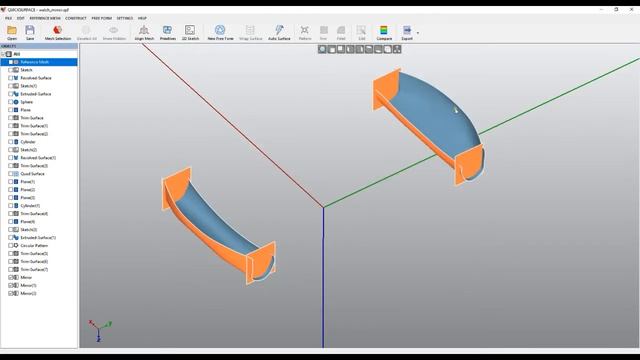Click the Pattern tool
640x360 pixels.
tap(305, 32)
